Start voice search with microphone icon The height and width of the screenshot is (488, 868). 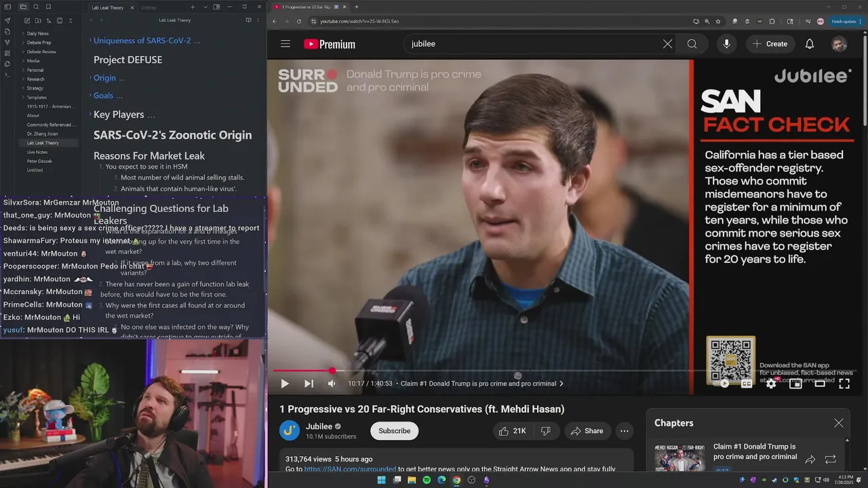726,43
